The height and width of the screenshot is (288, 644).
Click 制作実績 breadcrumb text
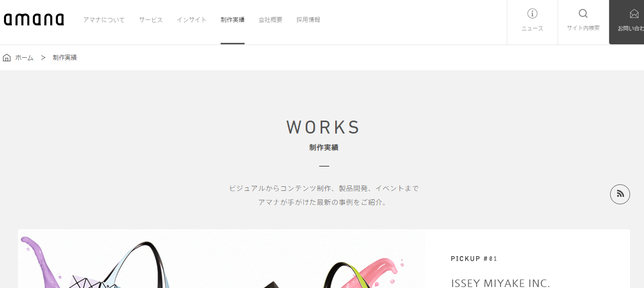pyautogui.click(x=65, y=58)
